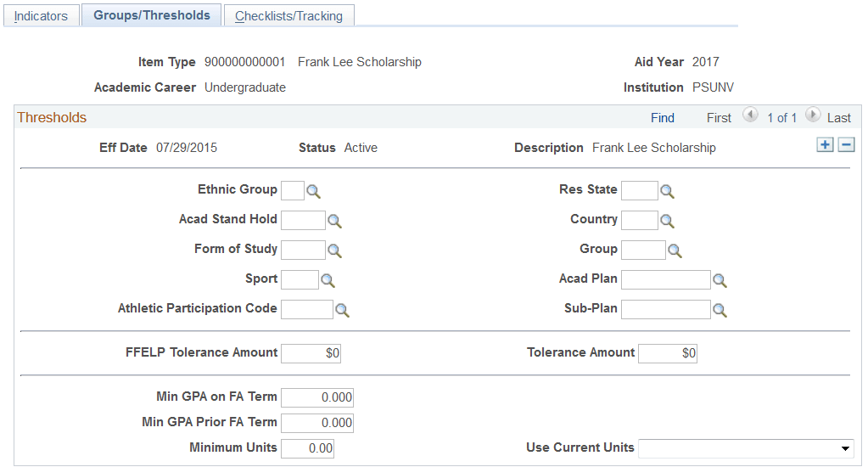
Task: Open the Sub-Plan lookup magnifier
Action: pyautogui.click(x=720, y=311)
